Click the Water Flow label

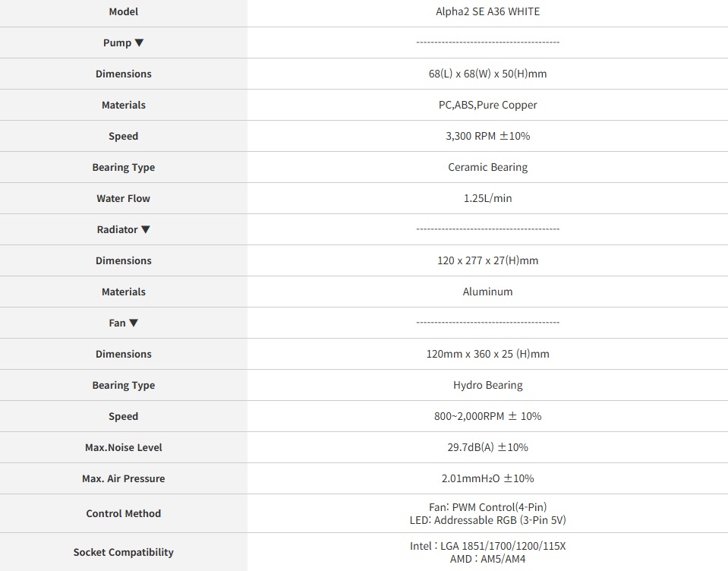[124, 199]
